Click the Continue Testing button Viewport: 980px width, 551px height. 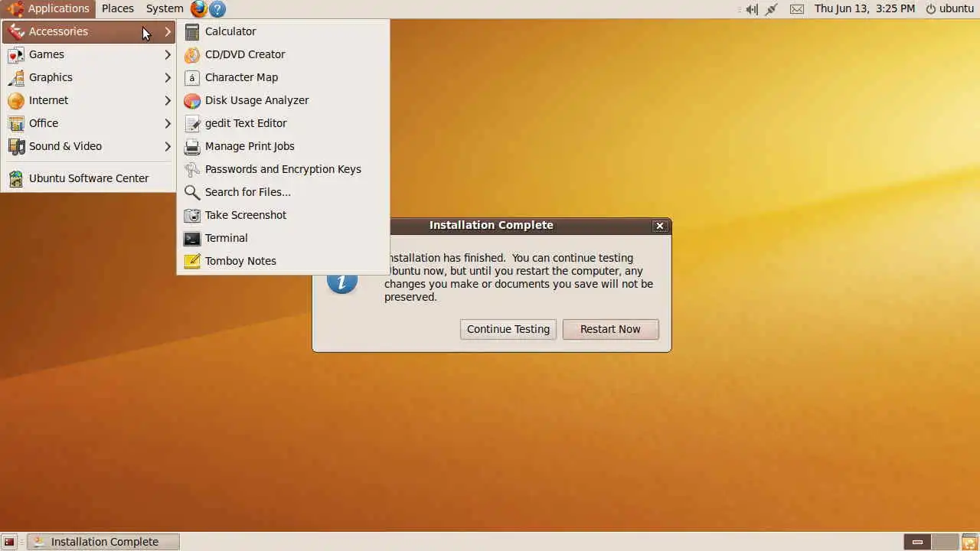[x=508, y=329]
